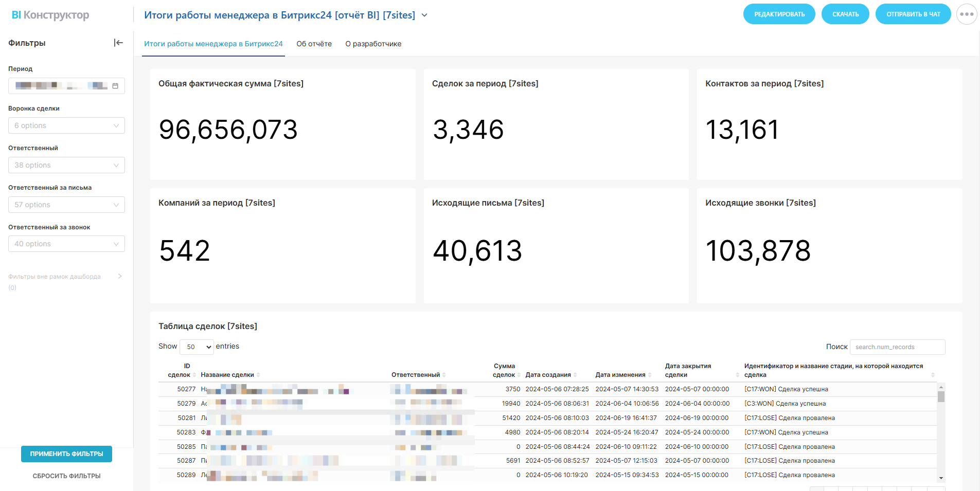Sort table by Сумма сделок column
980x491 pixels.
pos(504,371)
